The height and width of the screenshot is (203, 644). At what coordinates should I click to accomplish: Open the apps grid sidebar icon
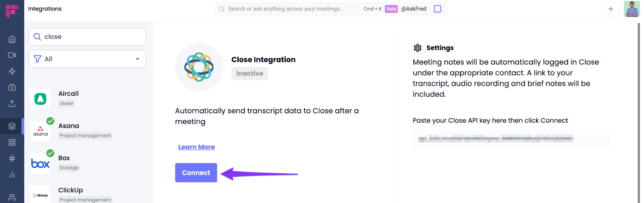tap(12, 142)
